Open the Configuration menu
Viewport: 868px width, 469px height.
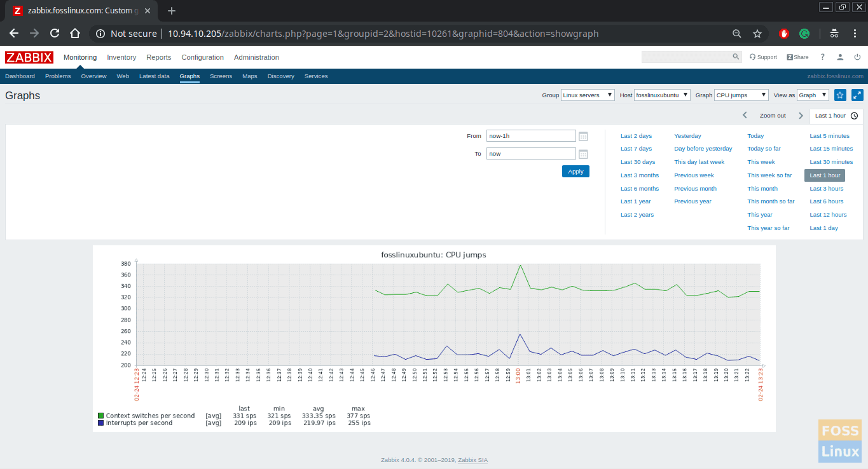point(203,57)
